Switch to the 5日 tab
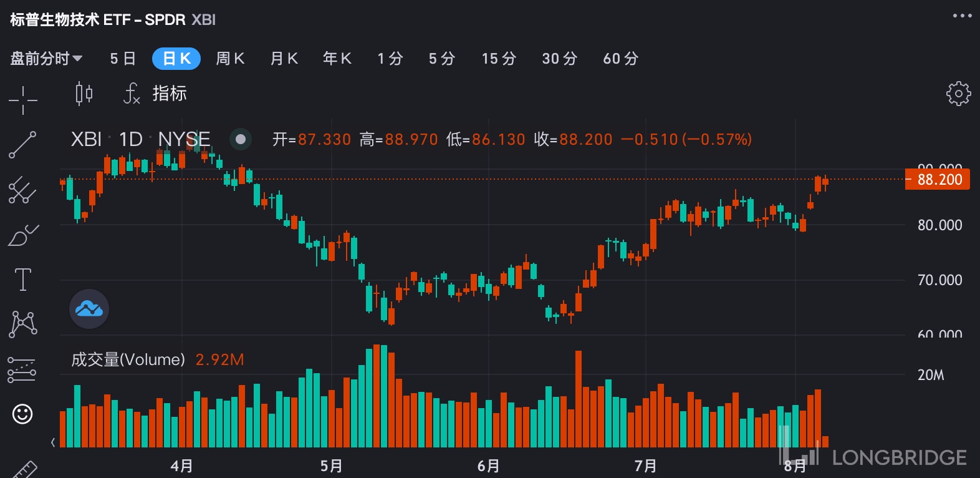 point(123,59)
